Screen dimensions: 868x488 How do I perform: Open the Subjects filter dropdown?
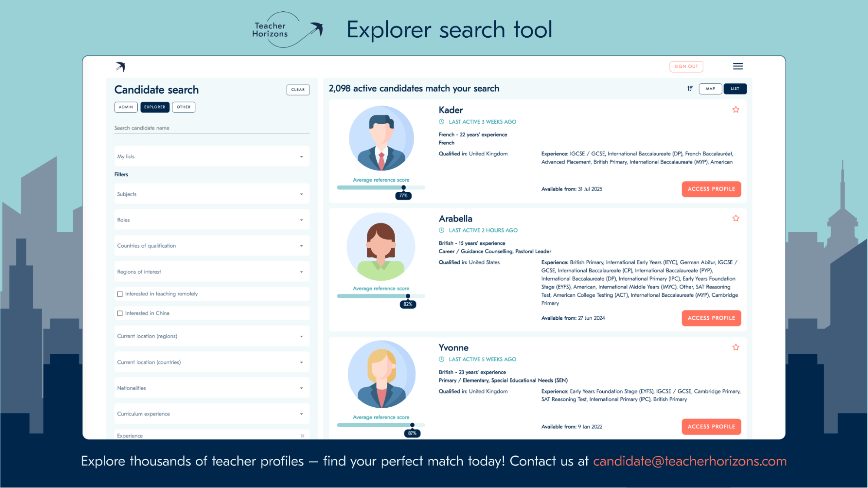pyautogui.click(x=212, y=194)
